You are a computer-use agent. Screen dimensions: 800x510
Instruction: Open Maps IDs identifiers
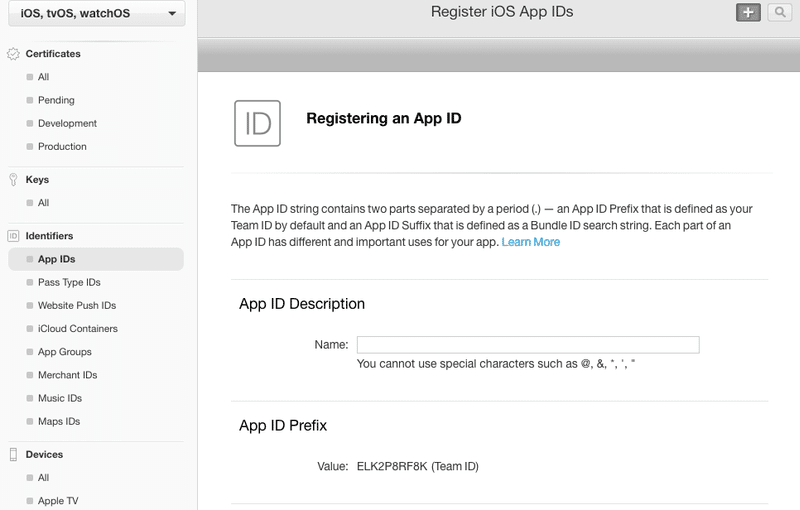click(59, 422)
